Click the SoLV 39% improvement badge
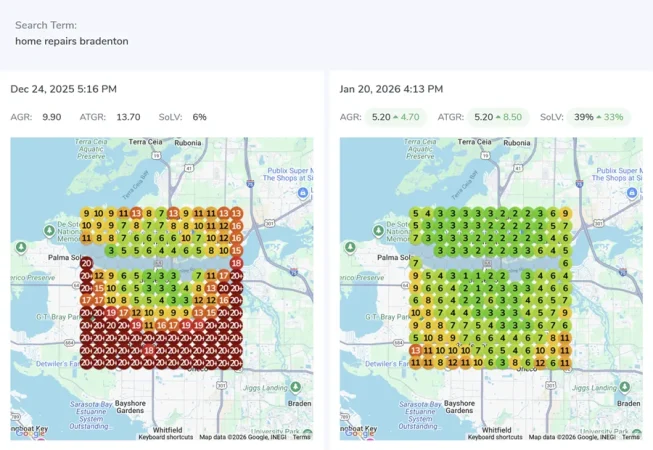Screen dimensions: 653x450 (598, 117)
